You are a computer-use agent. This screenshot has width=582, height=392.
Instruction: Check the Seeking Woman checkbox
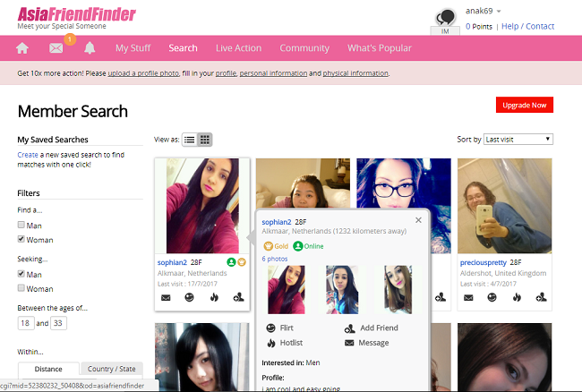click(x=21, y=288)
